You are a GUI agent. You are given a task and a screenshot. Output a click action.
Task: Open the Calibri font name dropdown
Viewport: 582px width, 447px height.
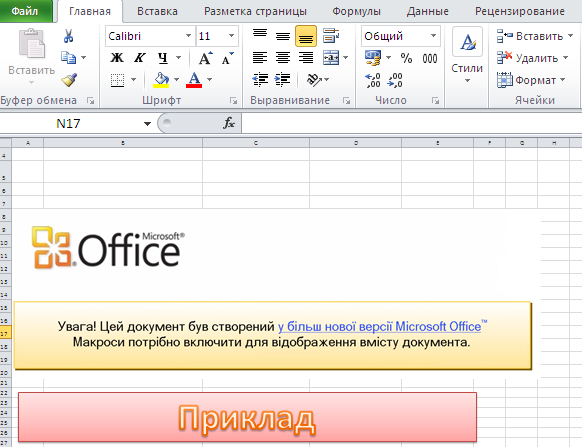click(188, 36)
